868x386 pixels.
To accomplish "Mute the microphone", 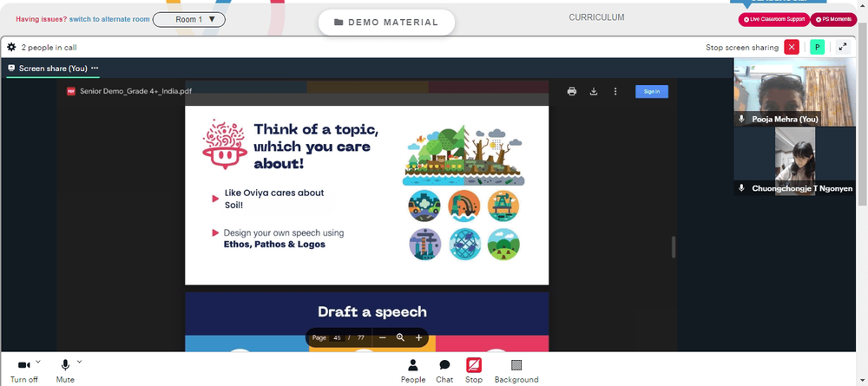I will click(65, 371).
